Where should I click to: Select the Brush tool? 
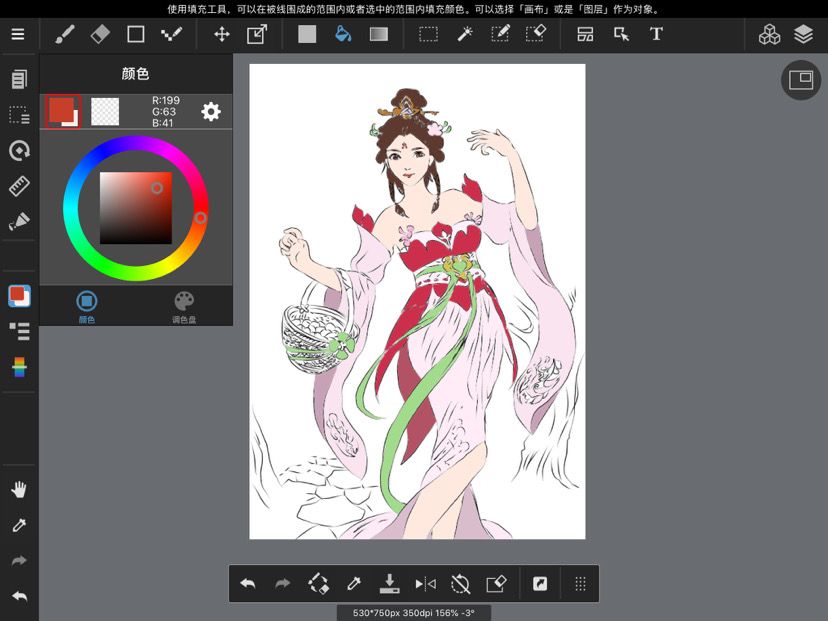pyautogui.click(x=65, y=34)
